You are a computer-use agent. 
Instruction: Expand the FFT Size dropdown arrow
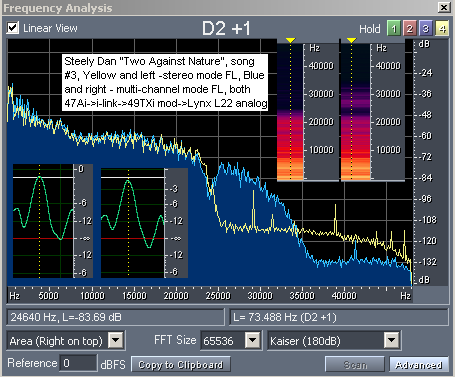tap(253, 340)
